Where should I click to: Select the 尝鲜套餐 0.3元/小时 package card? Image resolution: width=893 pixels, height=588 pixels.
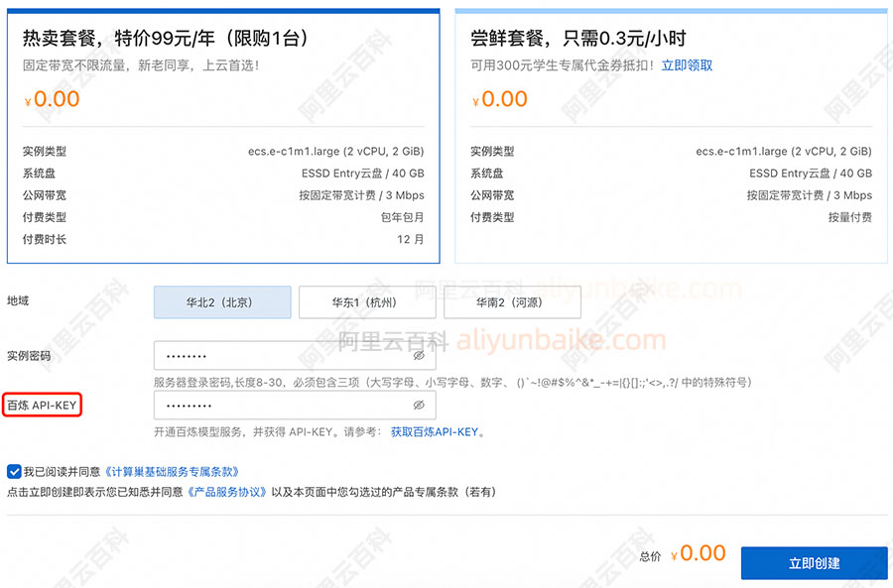pyautogui.click(x=671, y=137)
